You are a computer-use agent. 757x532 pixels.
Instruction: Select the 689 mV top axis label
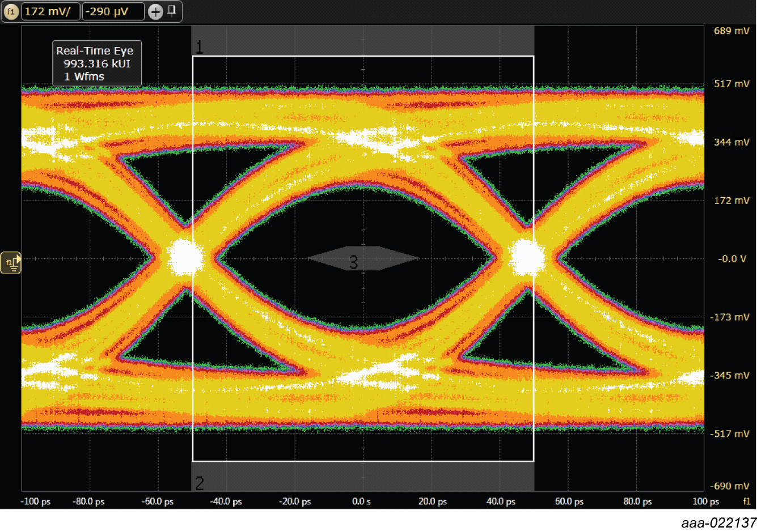[731, 31]
